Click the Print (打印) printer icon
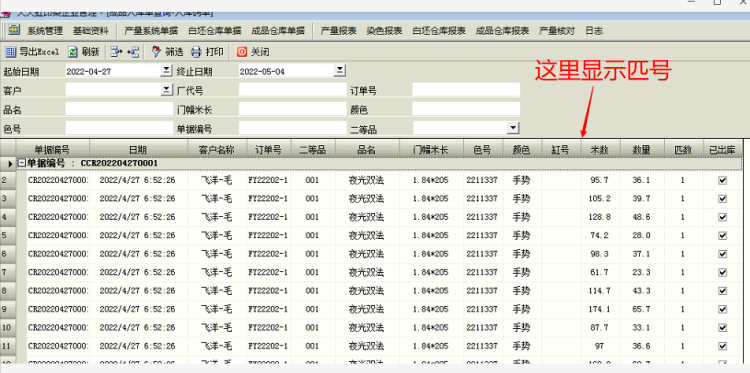The height and width of the screenshot is (373, 750). point(197,52)
